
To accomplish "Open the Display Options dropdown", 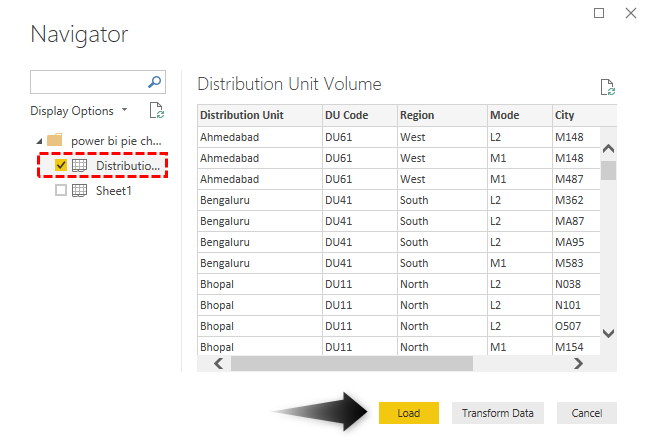I will pos(79,110).
